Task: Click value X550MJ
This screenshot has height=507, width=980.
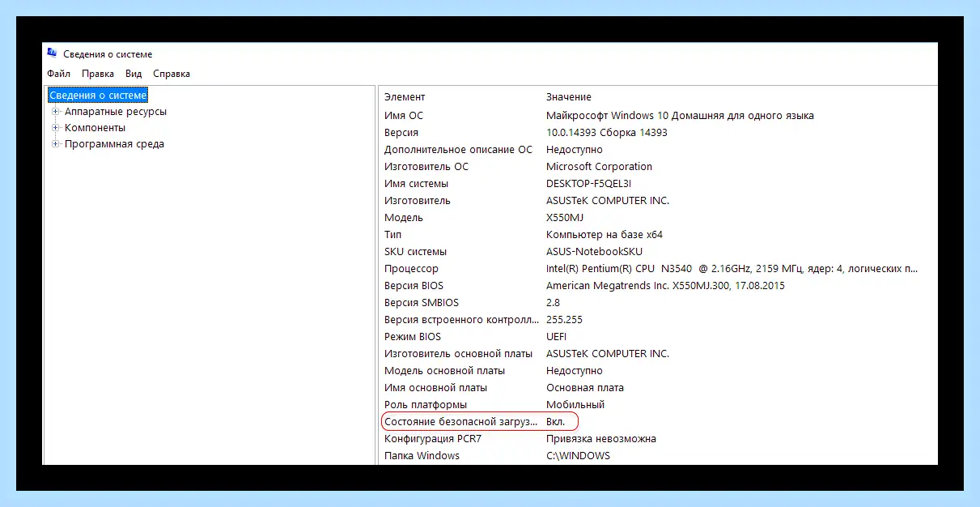Action: pyautogui.click(x=565, y=218)
